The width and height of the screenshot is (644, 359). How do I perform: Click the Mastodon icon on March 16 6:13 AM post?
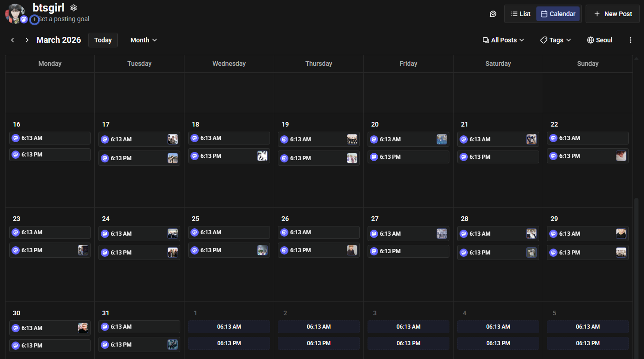point(15,138)
